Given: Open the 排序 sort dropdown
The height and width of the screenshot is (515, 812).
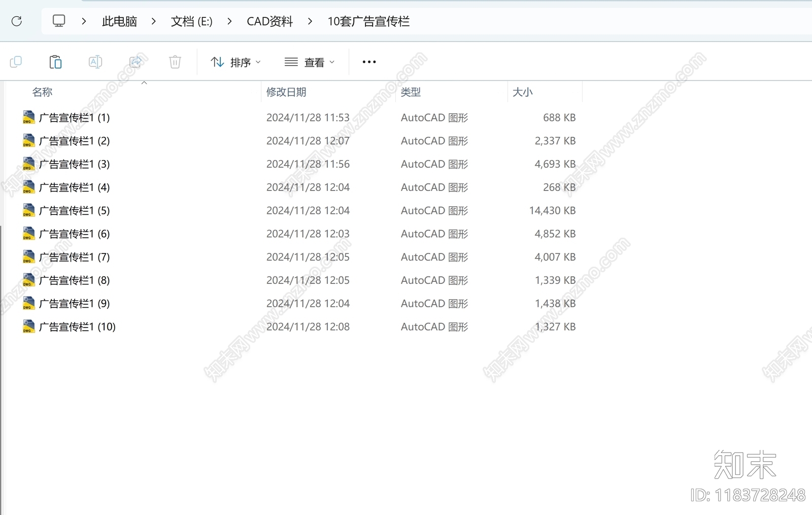Looking at the screenshot, I should 236,62.
